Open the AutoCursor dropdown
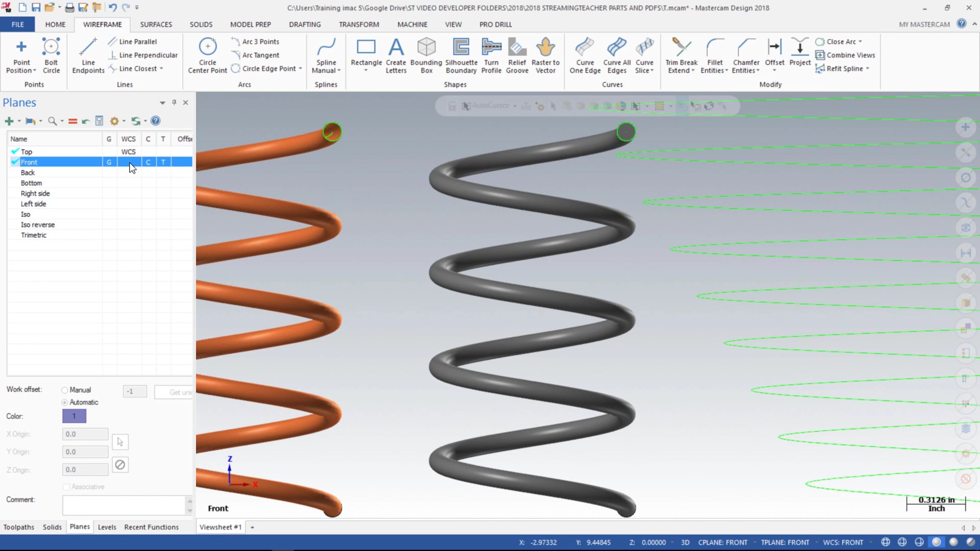Screen dimensions: 980x551 coord(514,106)
